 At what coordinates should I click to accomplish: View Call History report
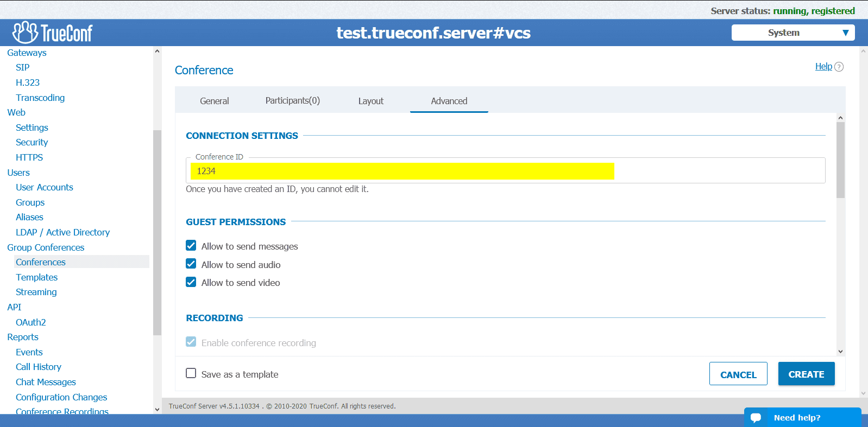pos(39,367)
